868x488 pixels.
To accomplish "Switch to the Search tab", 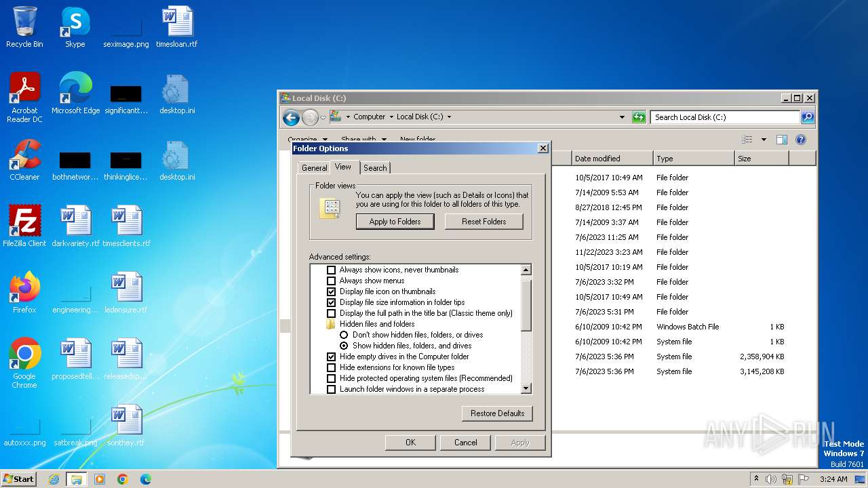I will tap(375, 168).
